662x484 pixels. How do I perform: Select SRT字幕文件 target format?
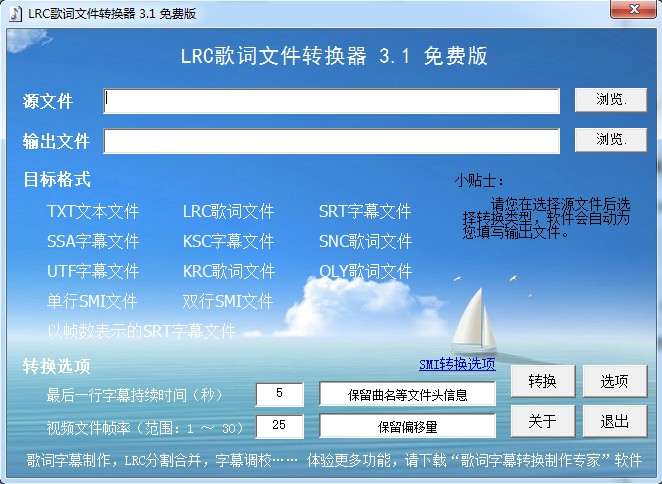(x=365, y=211)
